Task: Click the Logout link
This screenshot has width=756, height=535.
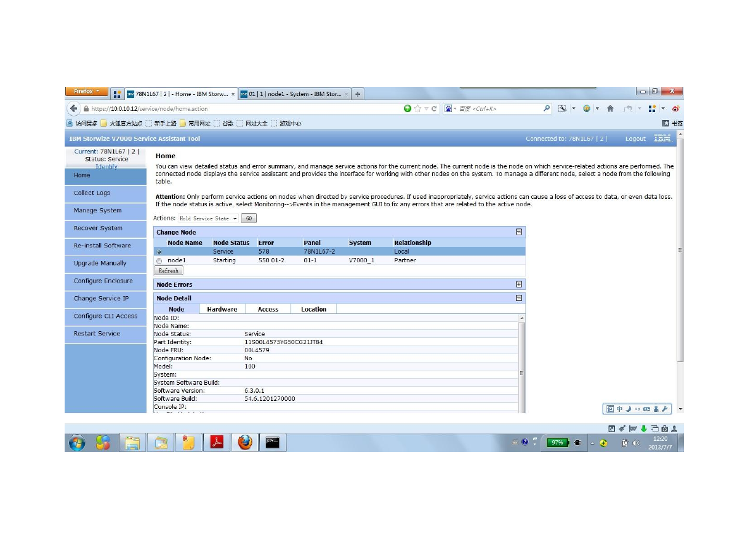Action: pyautogui.click(x=635, y=139)
